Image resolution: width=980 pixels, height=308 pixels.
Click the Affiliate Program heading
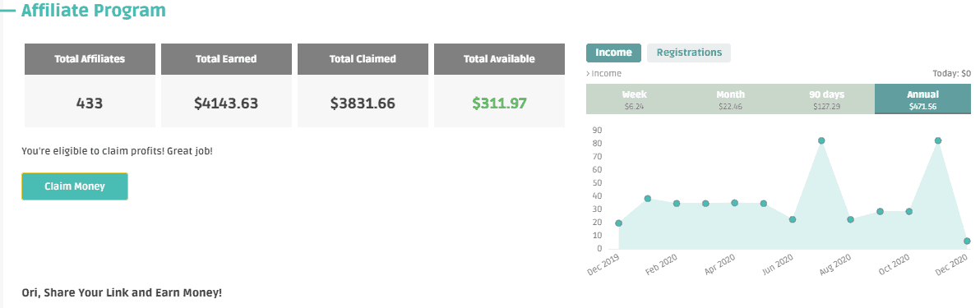coord(94,11)
